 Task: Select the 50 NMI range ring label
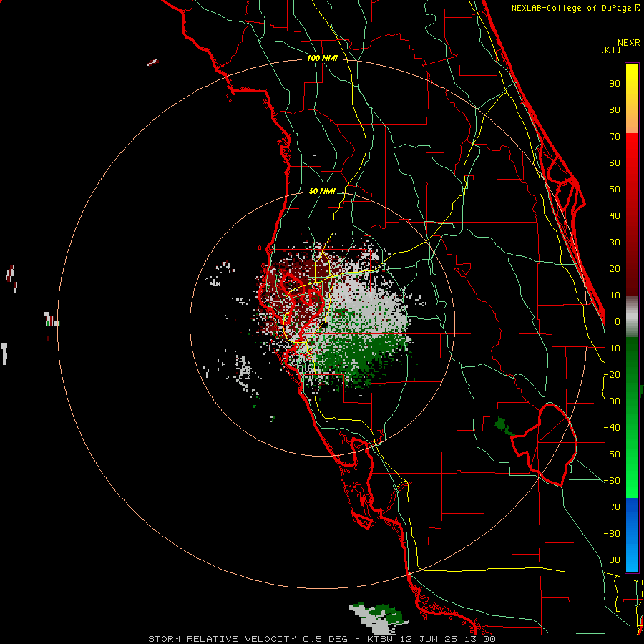pos(322,191)
